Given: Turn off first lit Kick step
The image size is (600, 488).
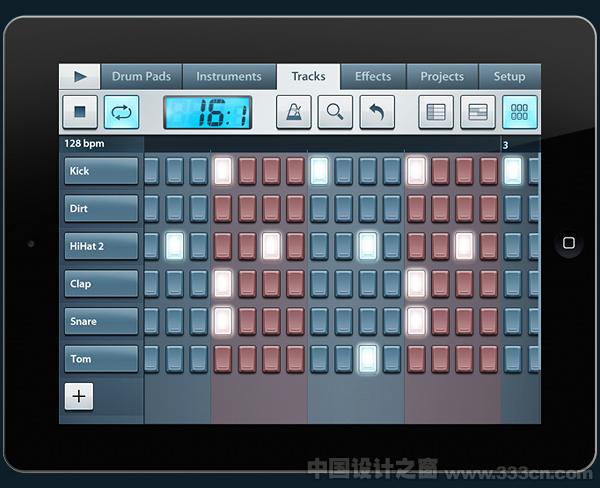Looking at the screenshot, I should 223,171.
